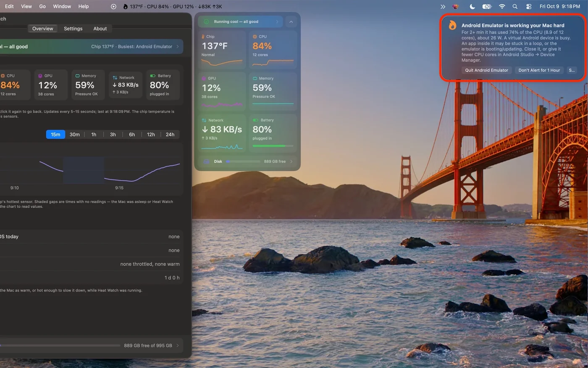This screenshot has width=588, height=368.
Task: Open the Edit menu
Action: [9, 6]
